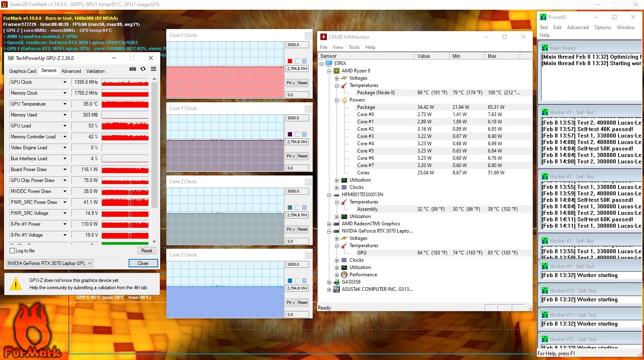Image resolution: width=644 pixels, height=360 pixels.
Task: Click the Performance gauge icon in HWMonitor
Action: [x=344, y=275]
